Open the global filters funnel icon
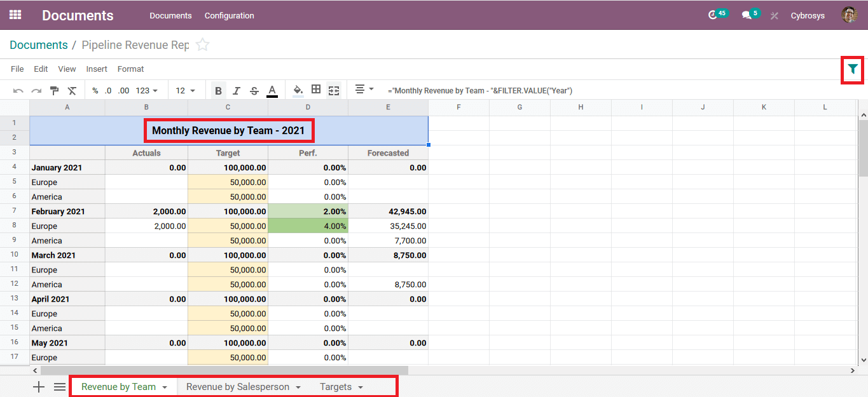This screenshot has height=397, width=868. coord(853,69)
